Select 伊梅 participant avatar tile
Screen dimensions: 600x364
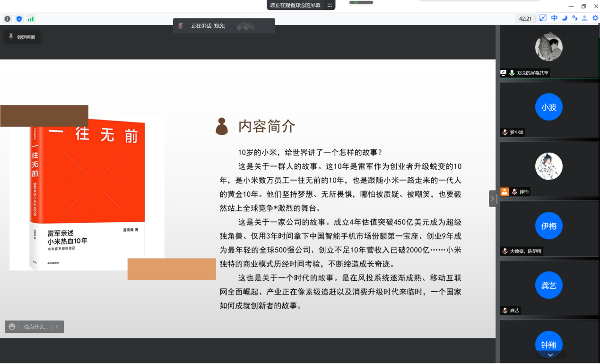(548, 226)
